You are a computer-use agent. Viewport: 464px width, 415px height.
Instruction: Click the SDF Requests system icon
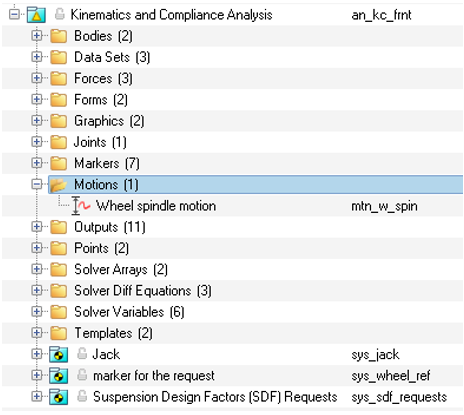point(59,397)
